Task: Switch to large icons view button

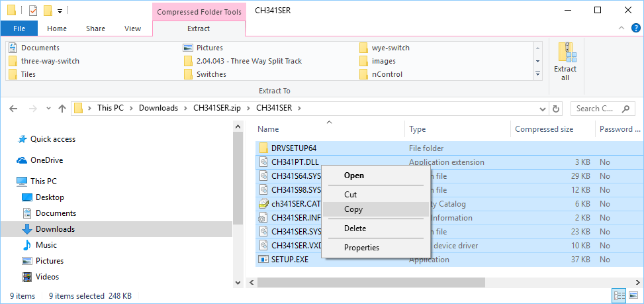Action: [633, 296]
